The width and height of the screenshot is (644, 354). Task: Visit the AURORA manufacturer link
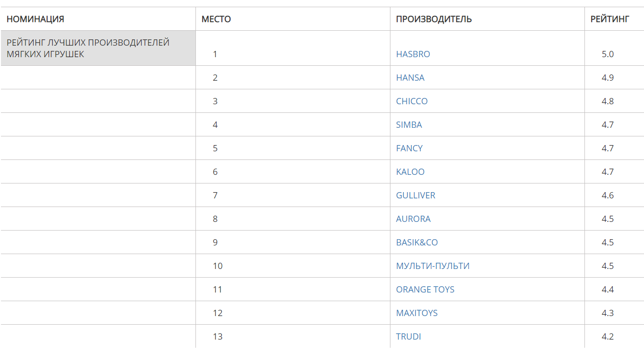[413, 219]
